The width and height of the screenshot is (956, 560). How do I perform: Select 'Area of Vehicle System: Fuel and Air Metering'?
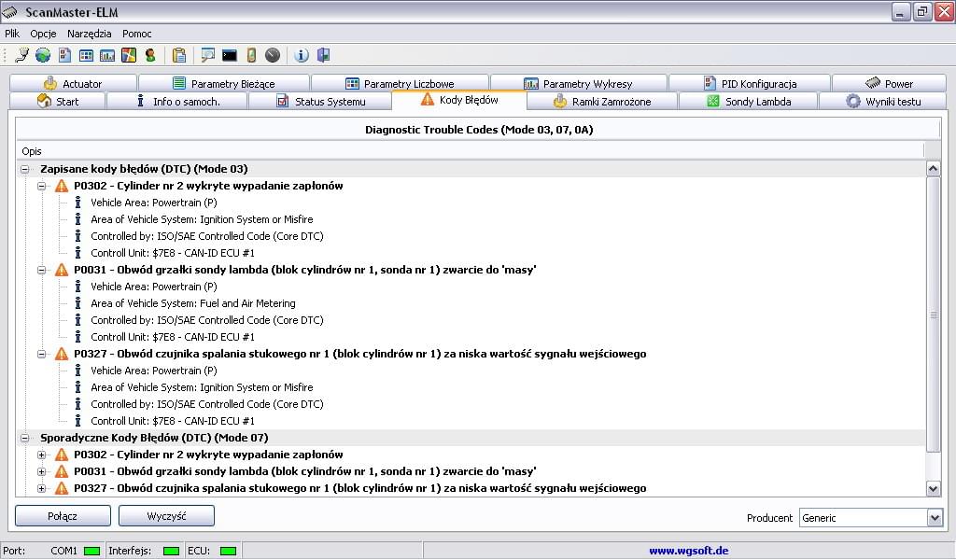(x=192, y=303)
